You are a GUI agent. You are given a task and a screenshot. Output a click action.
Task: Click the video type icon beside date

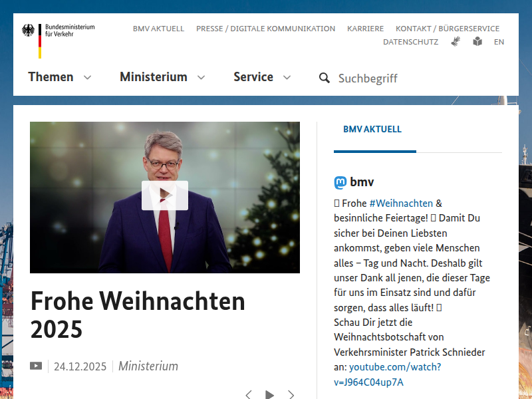coord(36,366)
